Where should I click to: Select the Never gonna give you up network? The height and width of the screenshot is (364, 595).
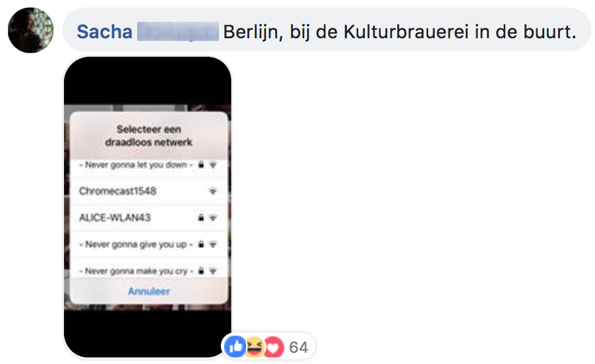pos(149,244)
